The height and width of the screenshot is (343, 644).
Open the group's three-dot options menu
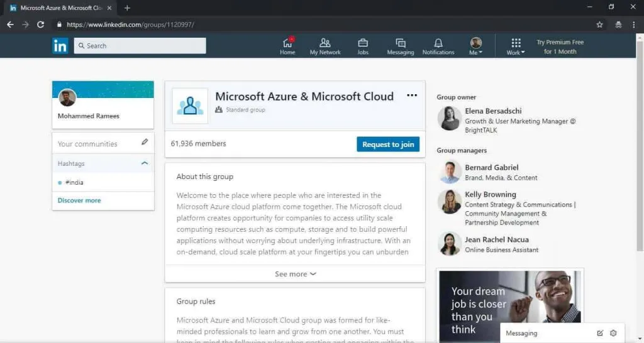[x=412, y=95]
